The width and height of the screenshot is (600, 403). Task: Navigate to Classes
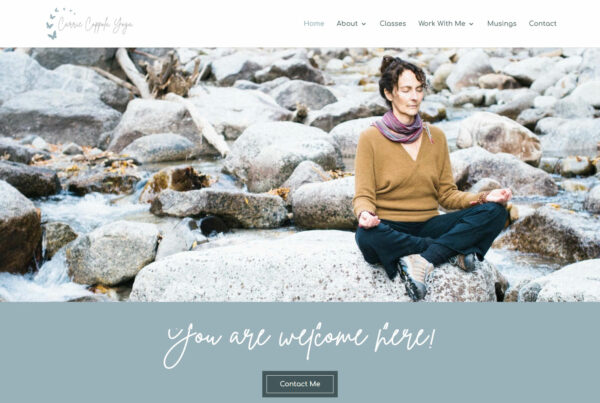393,23
